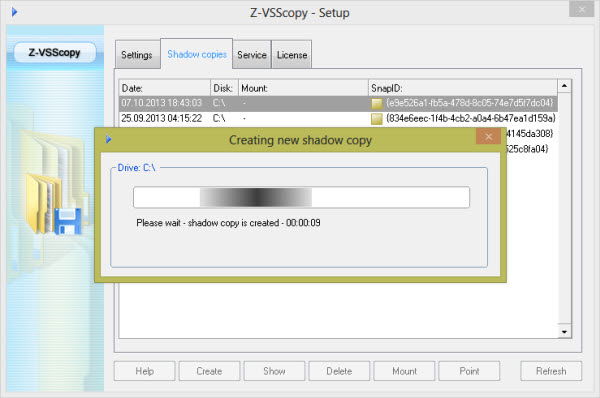
Task: Open the Settings tab
Action: 137,55
